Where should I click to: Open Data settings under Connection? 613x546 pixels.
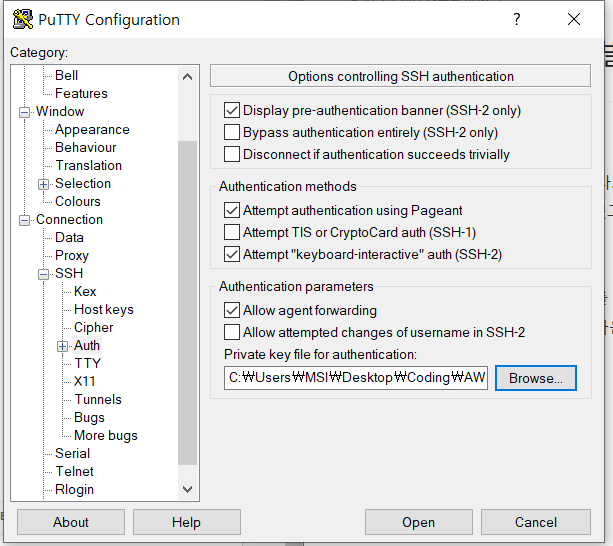[x=69, y=237]
